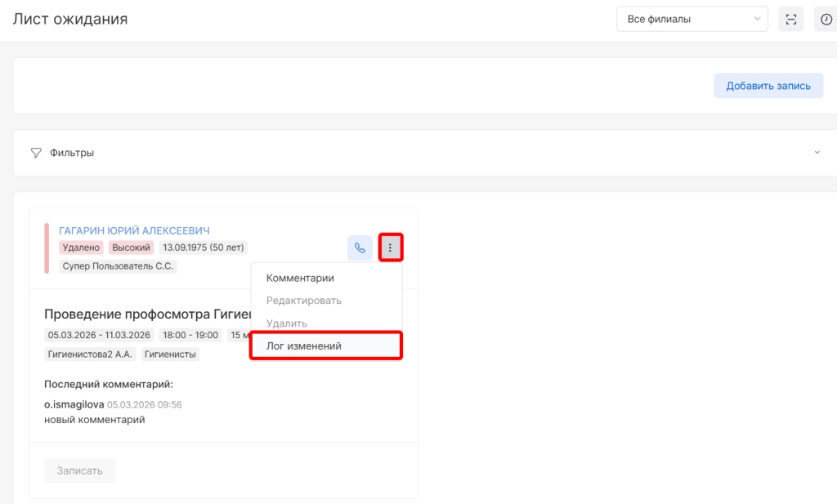Click the red priority bar on the card
837x504 pixels.
click(x=47, y=248)
